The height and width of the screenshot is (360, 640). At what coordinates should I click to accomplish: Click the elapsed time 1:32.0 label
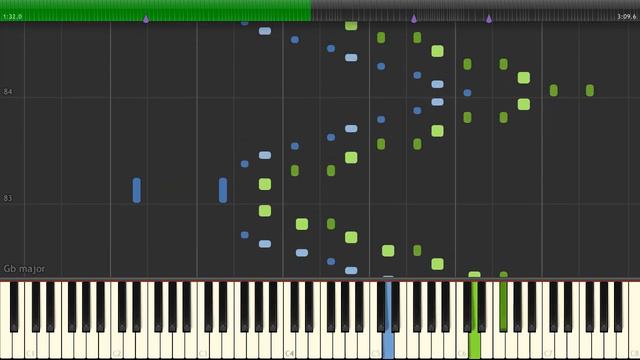pos(12,17)
